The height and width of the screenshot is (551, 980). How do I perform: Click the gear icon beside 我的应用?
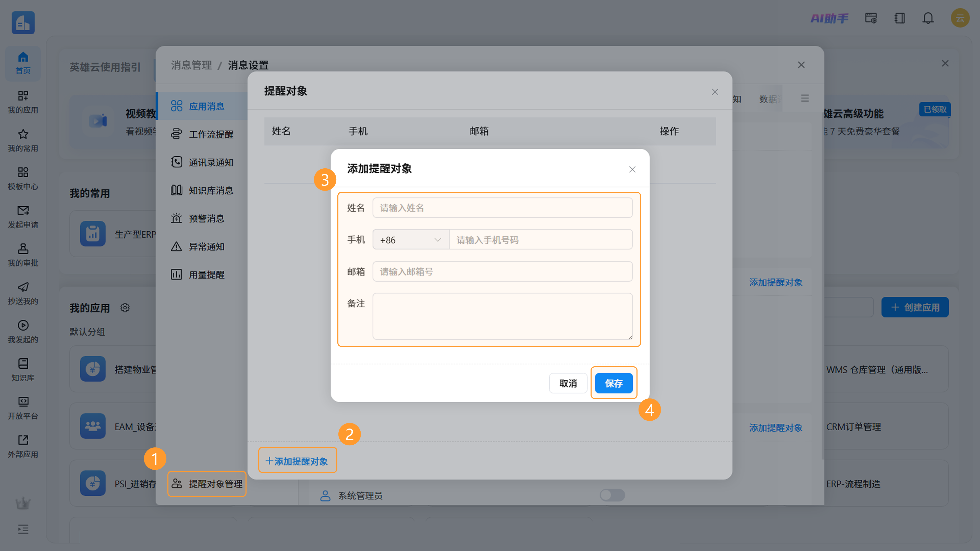point(125,307)
